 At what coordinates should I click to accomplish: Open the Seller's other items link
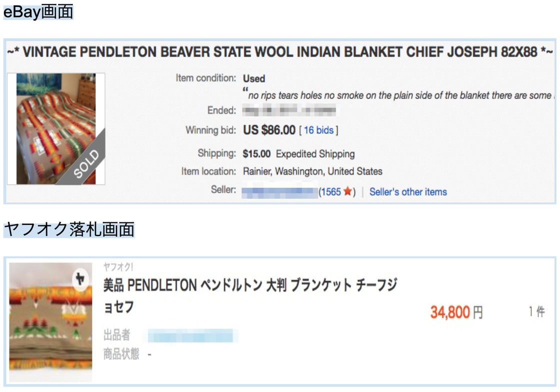tap(408, 192)
